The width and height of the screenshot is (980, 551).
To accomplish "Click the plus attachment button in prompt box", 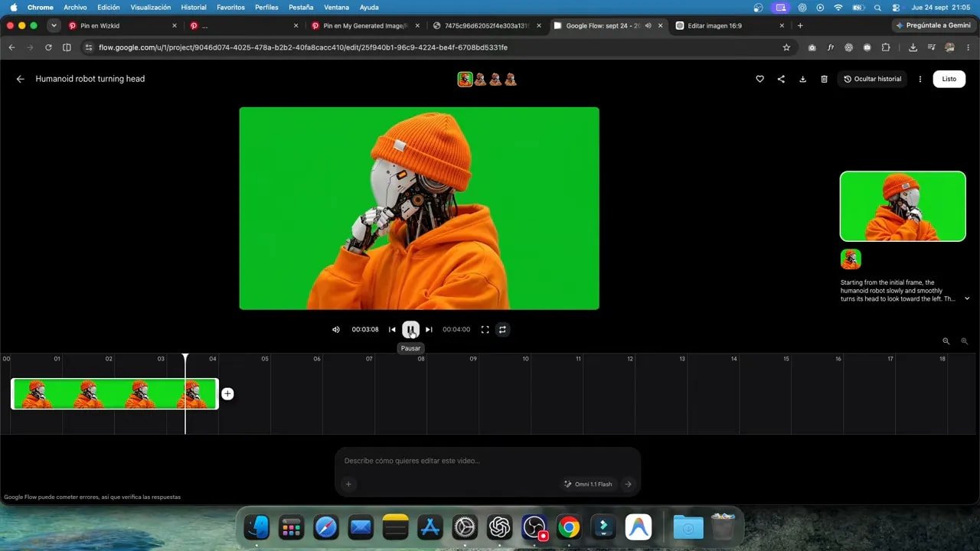I will [x=348, y=484].
